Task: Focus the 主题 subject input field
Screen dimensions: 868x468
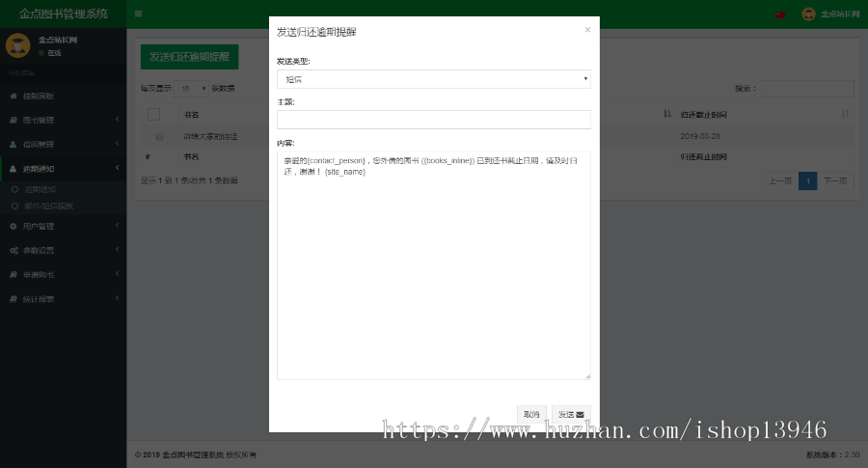Action: pyautogui.click(x=433, y=120)
